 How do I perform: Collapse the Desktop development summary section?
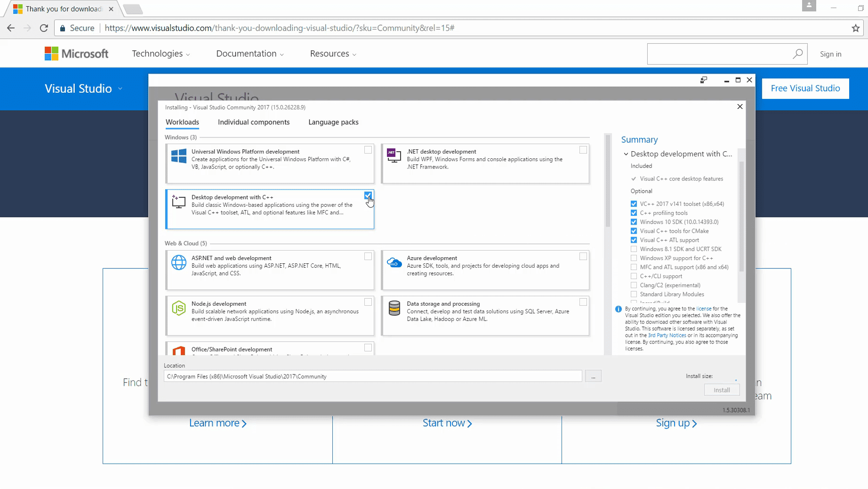pyautogui.click(x=626, y=154)
